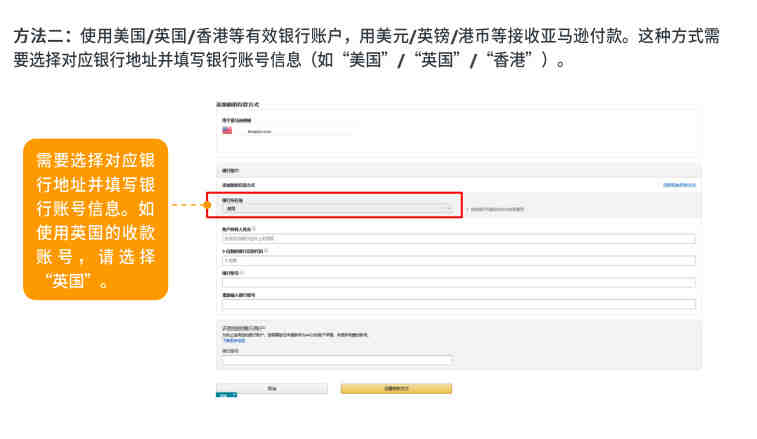Open the blue link right of the bank account section
The width and height of the screenshot is (757, 439).
pyautogui.click(x=679, y=185)
